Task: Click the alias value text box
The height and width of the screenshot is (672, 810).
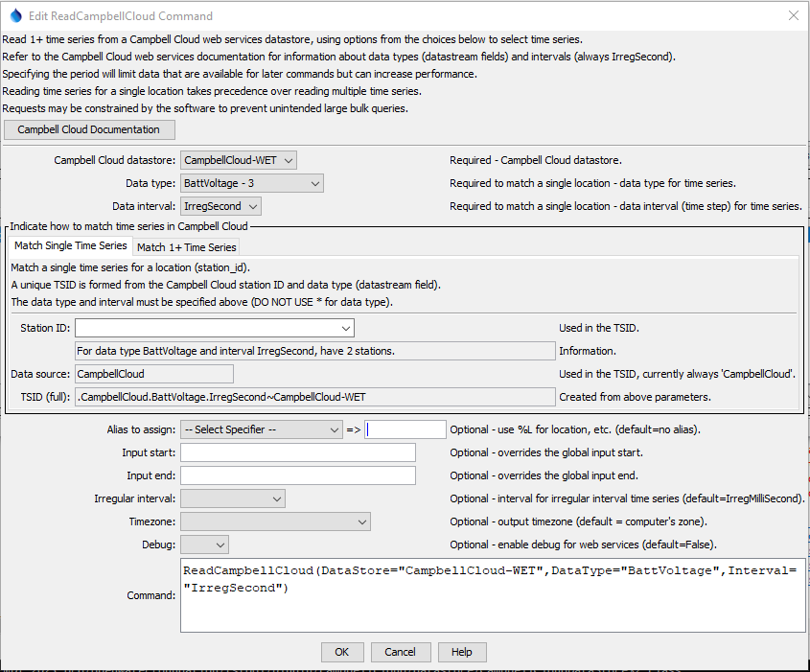Action: pyautogui.click(x=405, y=429)
